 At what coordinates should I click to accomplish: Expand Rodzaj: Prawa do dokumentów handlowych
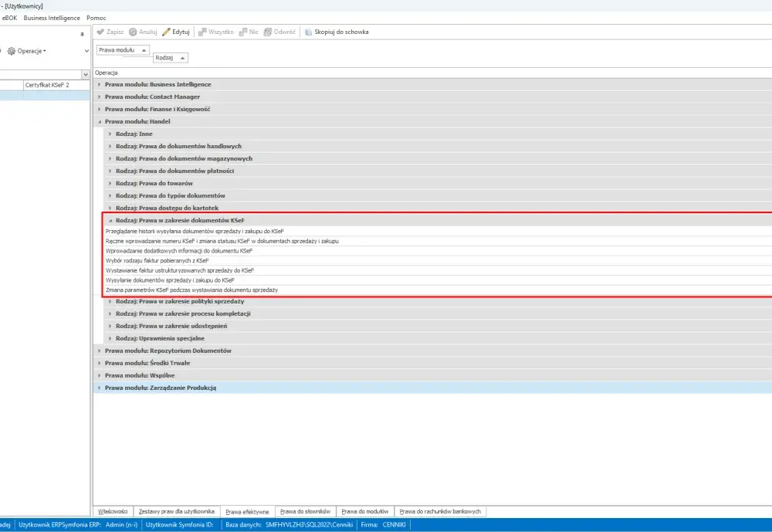110,146
